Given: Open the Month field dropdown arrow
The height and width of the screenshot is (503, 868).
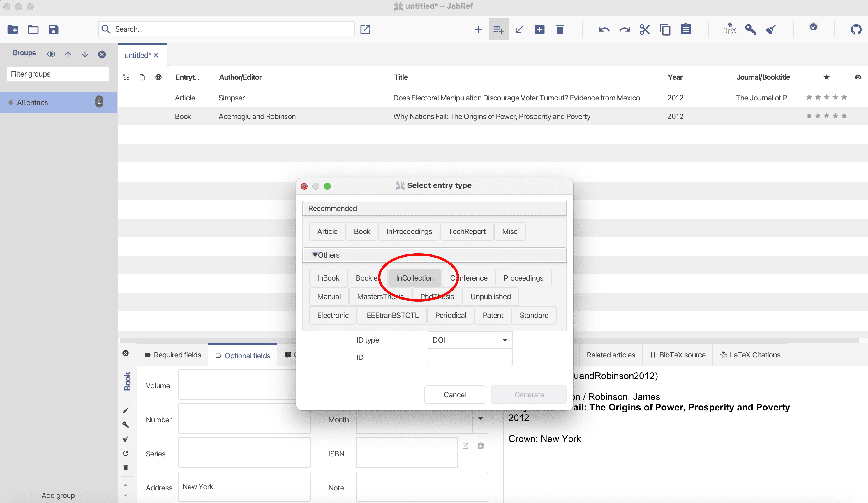Looking at the screenshot, I should [480, 419].
